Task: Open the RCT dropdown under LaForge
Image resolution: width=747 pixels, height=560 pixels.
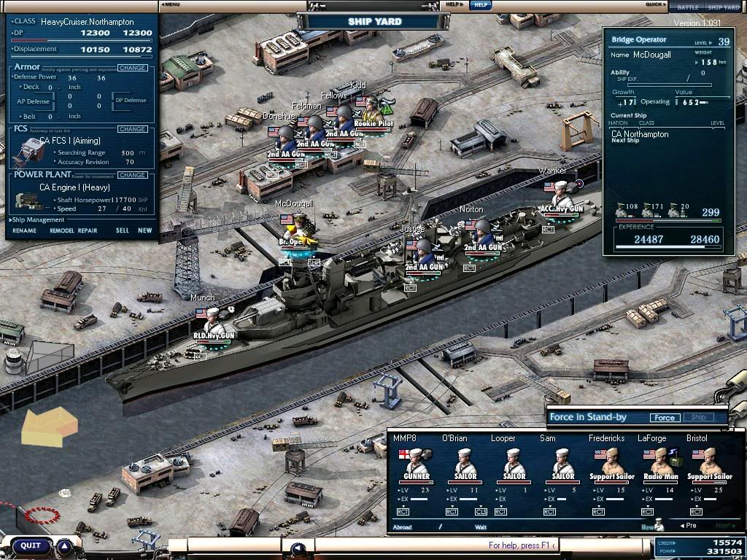Action: [x=647, y=512]
